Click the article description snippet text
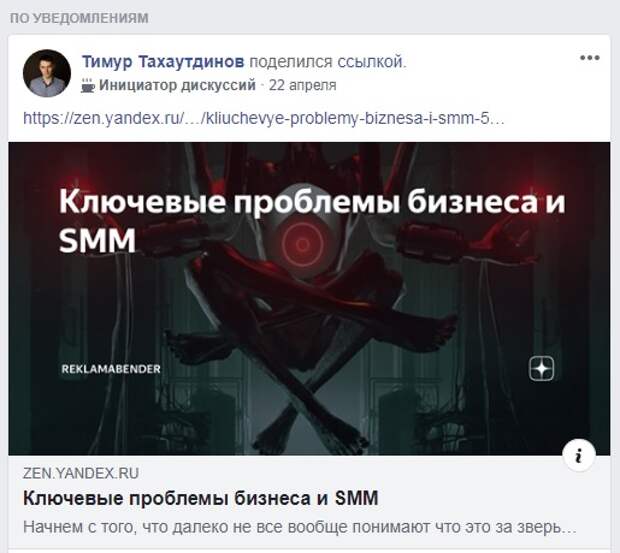The image size is (620, 553). (x=299, y=527)
